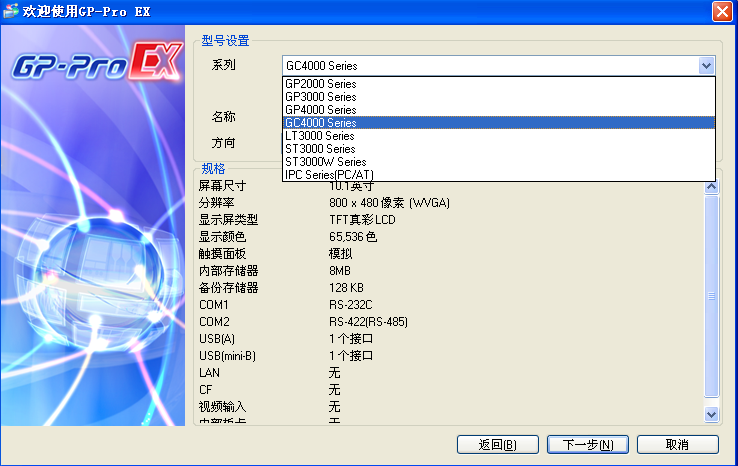Click the 系列 combo box field
738x466 pixels.
point(490,66)
